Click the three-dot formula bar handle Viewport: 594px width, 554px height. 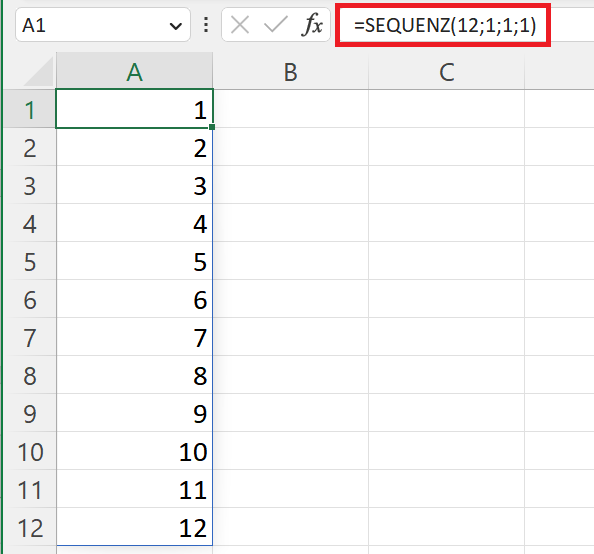(206, 25)
